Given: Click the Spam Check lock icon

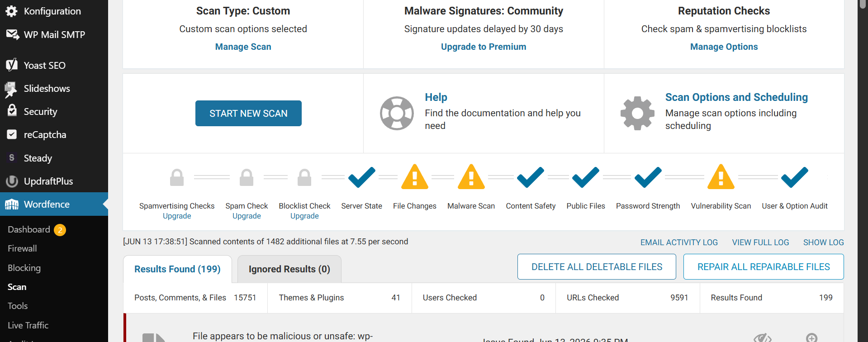Looking at the screenshot, I should pyautogui.click(x=247, y=177).
